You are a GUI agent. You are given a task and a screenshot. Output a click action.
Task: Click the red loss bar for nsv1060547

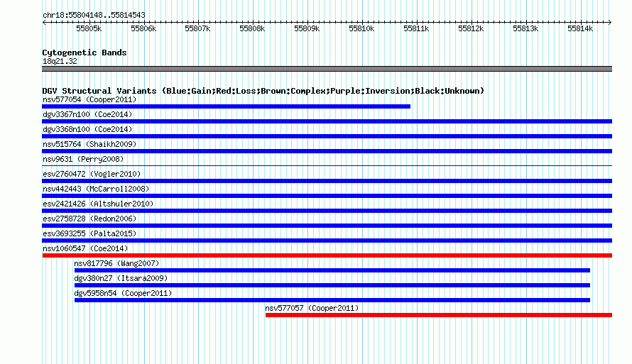click(327, 255)
